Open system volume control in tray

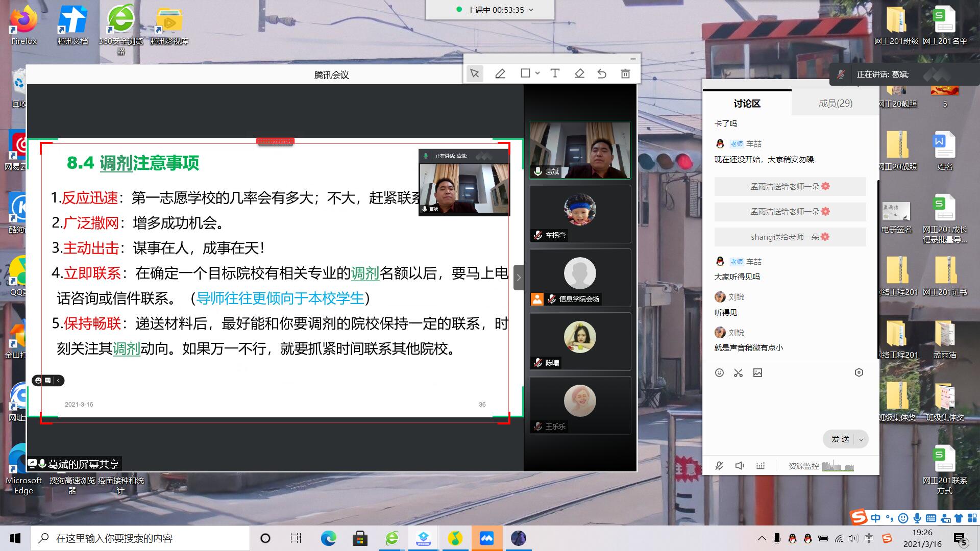click(x=853, y=538)
